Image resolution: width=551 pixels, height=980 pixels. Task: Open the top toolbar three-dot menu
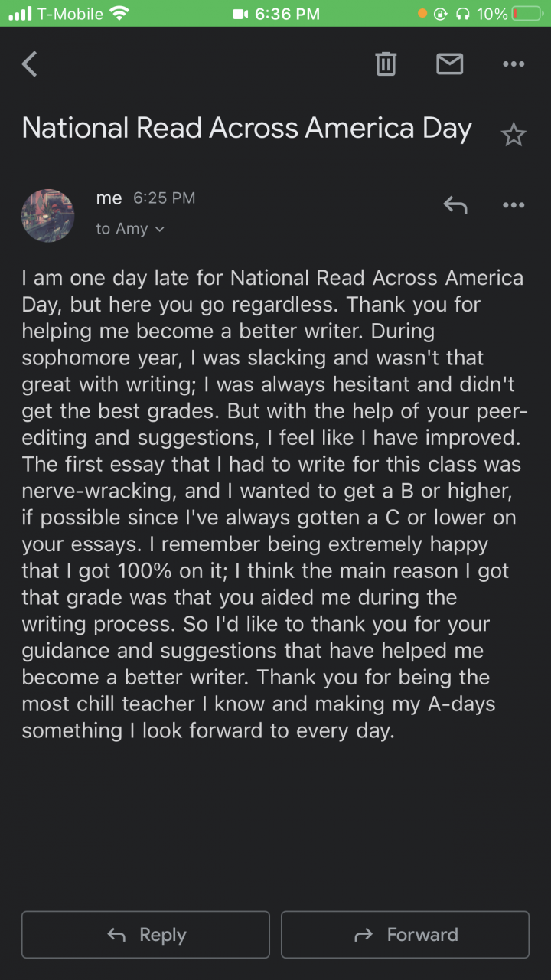[514, 64]
